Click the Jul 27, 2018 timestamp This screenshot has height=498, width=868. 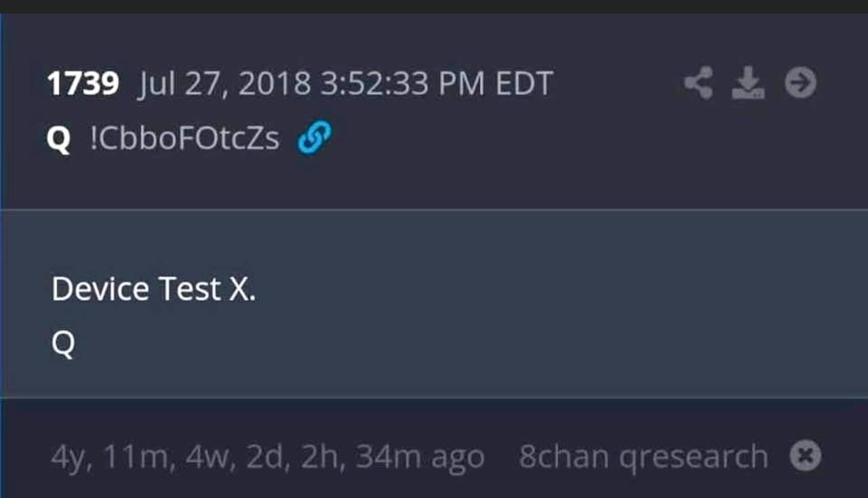(x=224, y=84)
